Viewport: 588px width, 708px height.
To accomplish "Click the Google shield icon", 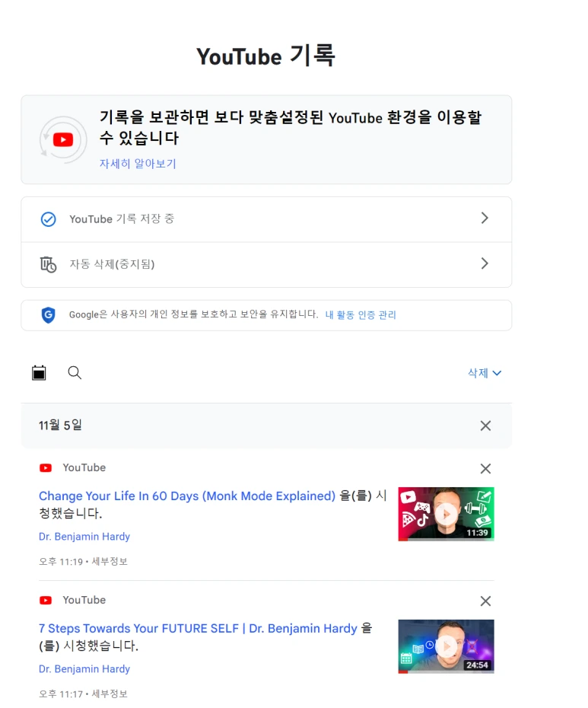I will (x=48, y=314).
